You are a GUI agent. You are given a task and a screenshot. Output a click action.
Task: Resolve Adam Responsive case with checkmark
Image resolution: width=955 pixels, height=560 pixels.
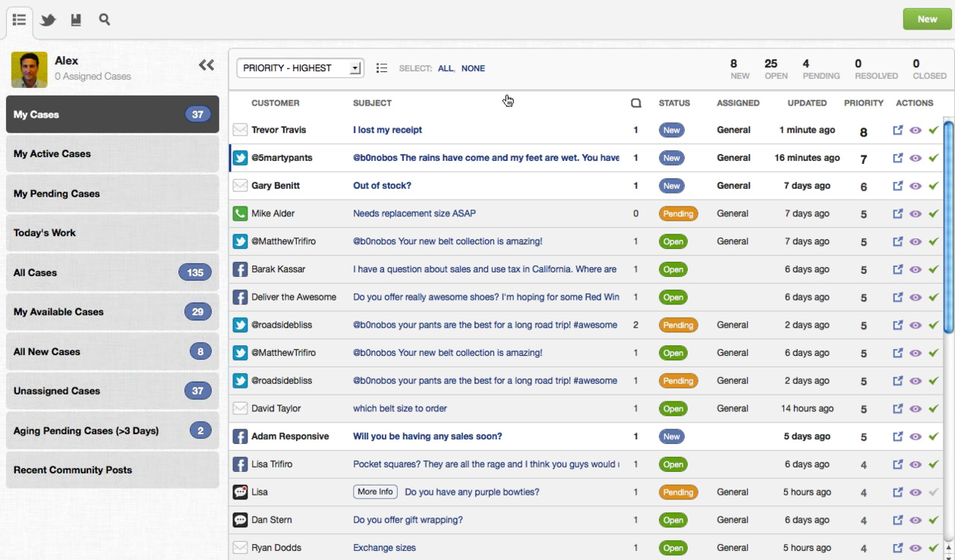[934, 436]
